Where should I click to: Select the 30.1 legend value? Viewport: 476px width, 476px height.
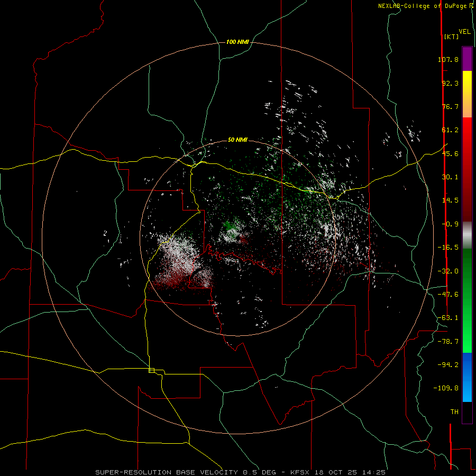(450, 177)
